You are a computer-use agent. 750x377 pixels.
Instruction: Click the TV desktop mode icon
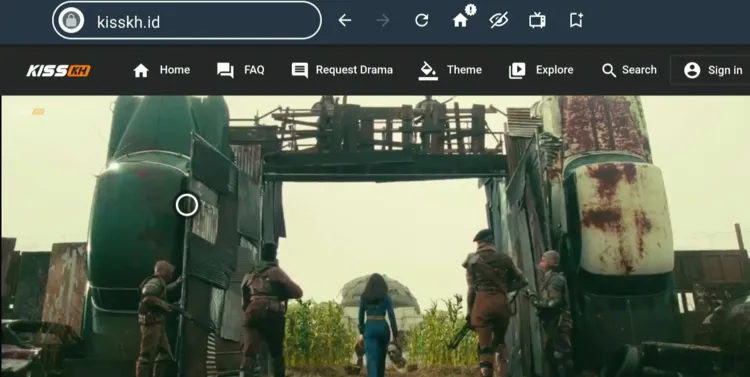[537, 20]
